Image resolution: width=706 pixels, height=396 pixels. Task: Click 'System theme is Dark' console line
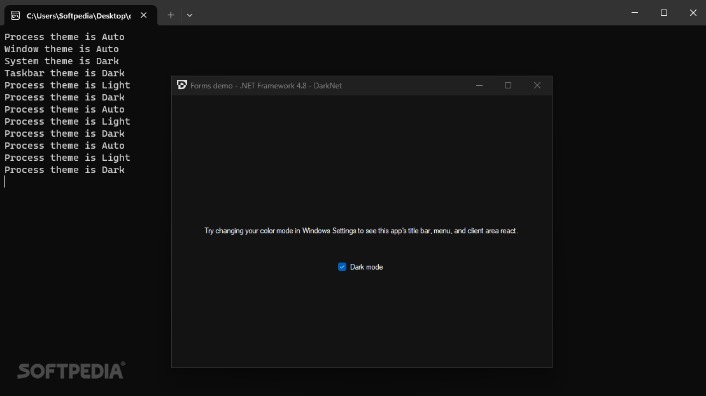point(61,61)
